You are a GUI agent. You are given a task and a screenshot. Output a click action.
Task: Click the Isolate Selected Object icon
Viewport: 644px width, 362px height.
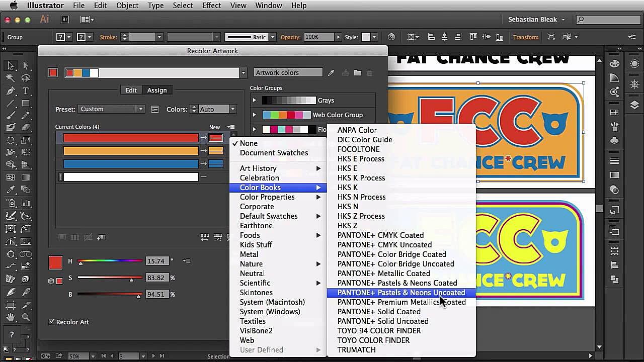[x=551, y=37]
